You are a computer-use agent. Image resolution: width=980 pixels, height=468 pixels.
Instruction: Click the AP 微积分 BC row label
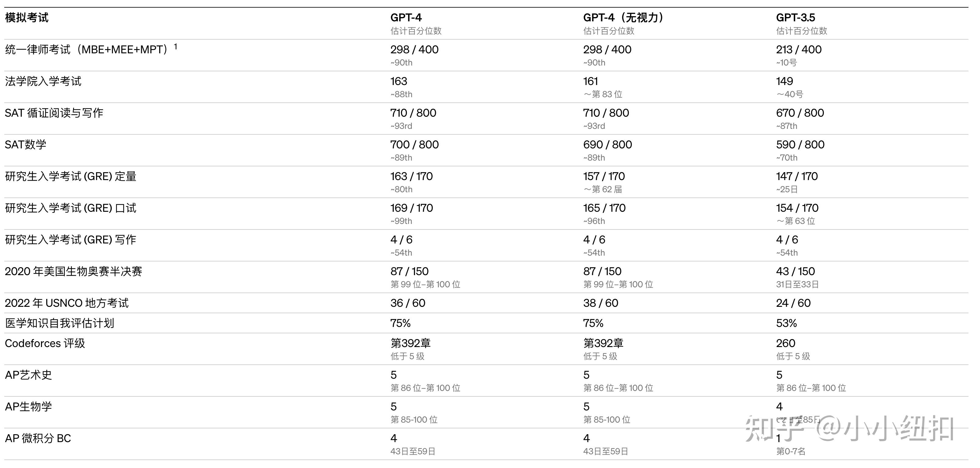coord(38,438)
